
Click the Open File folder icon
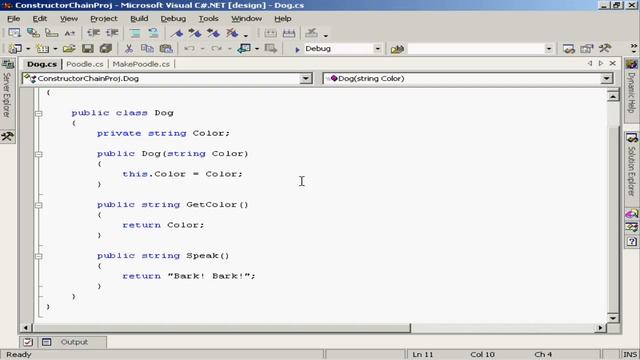pyautogui.click(x=69, y=49)
